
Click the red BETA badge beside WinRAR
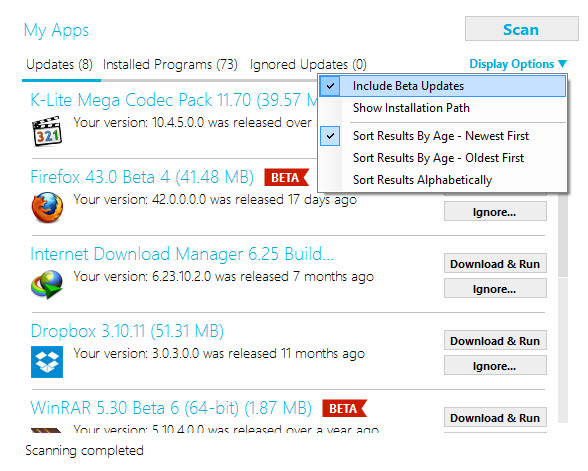point(344,408)
